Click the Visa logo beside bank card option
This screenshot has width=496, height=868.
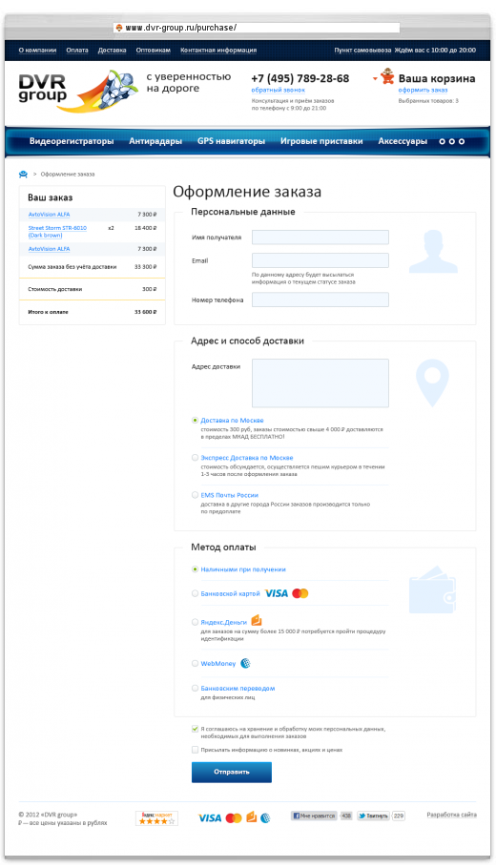tap(277, 593)
